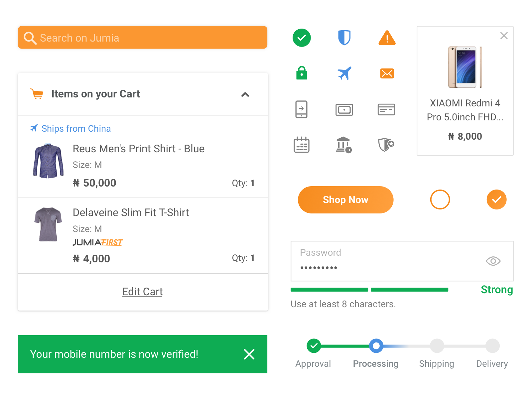Screen dimensions: 532x399
Task: Collapse the Items on your Cart section
Action: click(245, 94)
